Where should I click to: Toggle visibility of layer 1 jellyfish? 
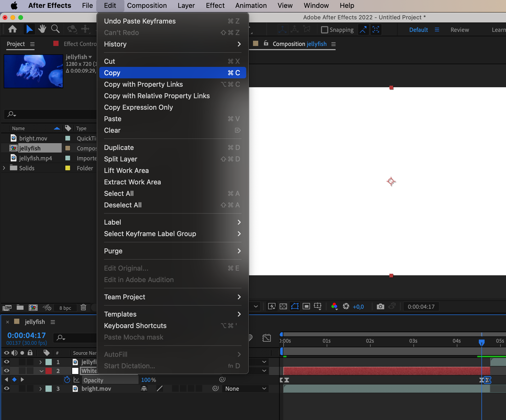click(x=7, y=362)
